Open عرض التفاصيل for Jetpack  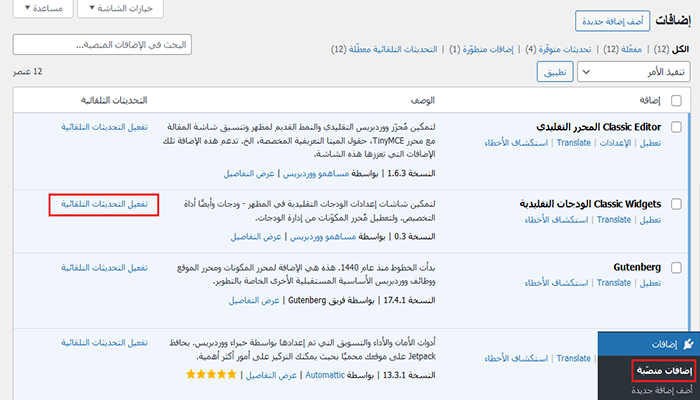[271, 375]
